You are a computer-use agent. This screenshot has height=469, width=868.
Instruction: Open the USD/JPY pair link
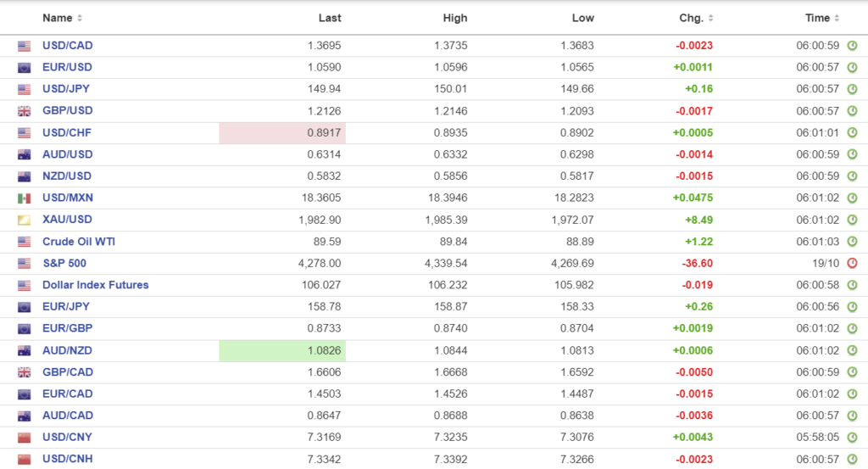[67, 89]
